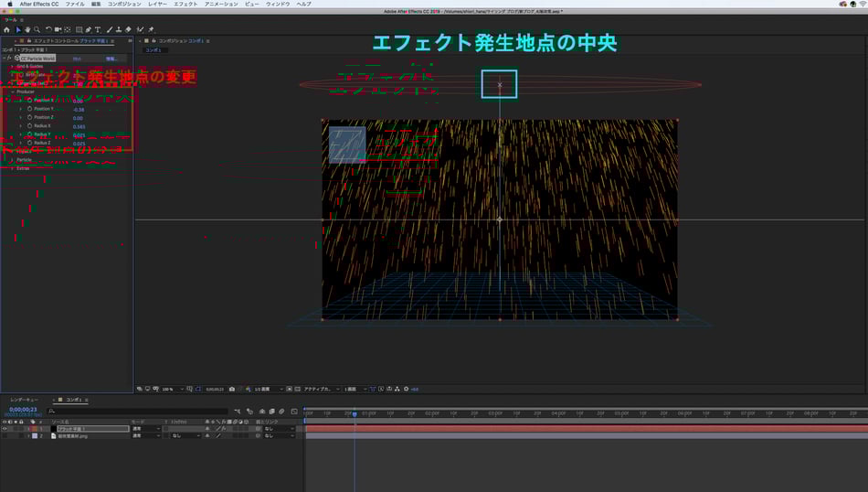868x492 pixels.
Task: Click the snapshot camera icon below viewer
Action: point(232,389)
